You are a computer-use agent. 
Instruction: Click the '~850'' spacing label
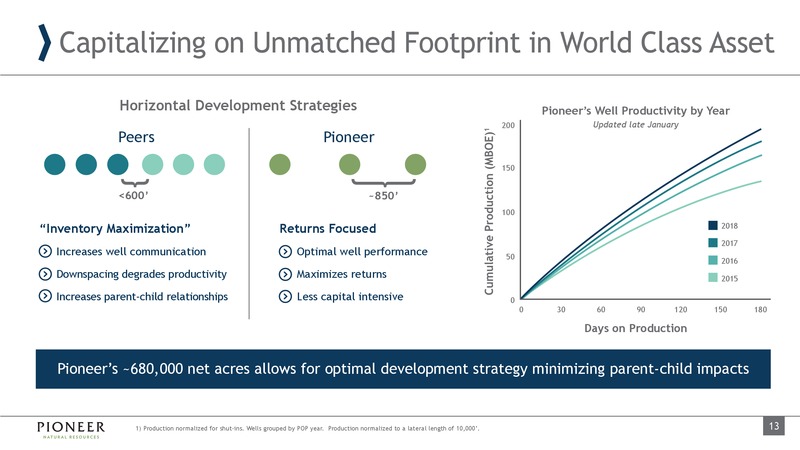click(x=383, y=195)
